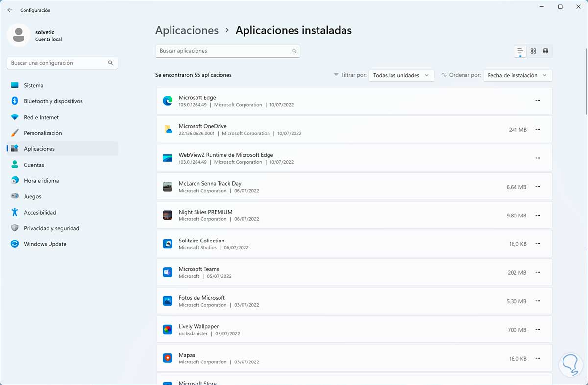Open more options for Fotos de Microsoft
This screenshot has height=385, width=588.
(x=538, y=301)
